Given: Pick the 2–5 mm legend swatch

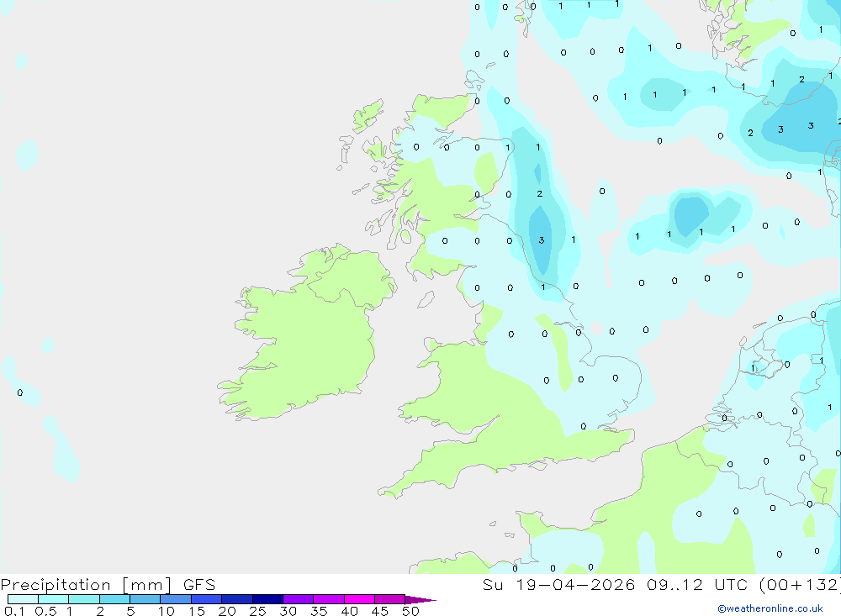Looking at the screenshot, I should [114, 599].
